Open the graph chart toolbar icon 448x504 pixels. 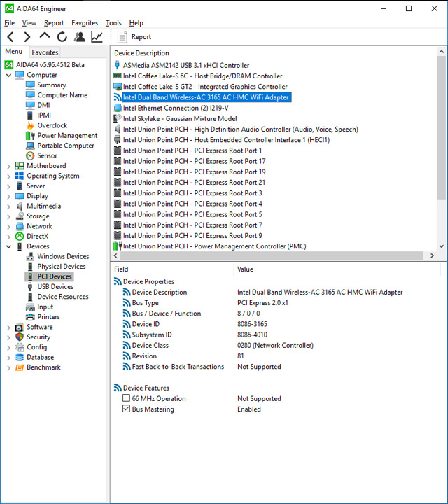[x=97, y=37]
